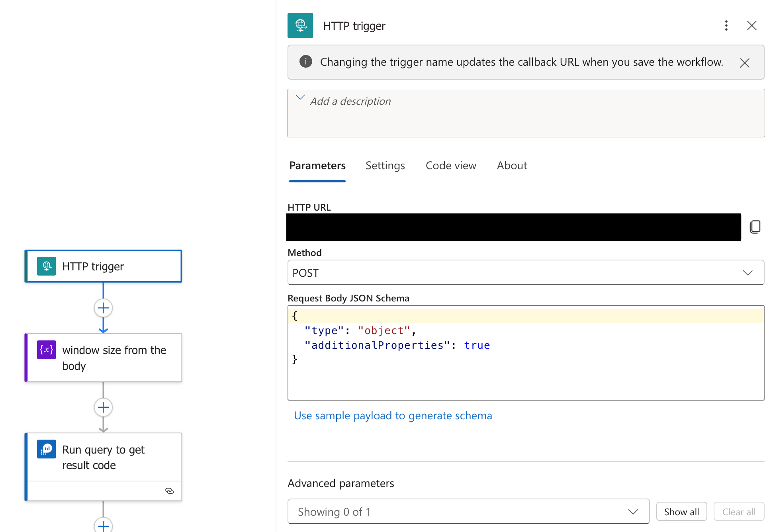This screenshot has height=532, width=767.
Task: Add a step after Run query node
Action: [103, 526]
